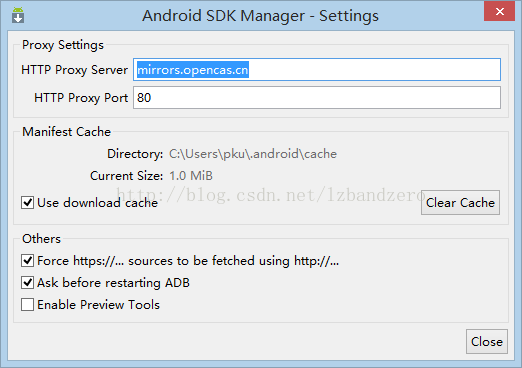Image resolution: width=522 pixels, height=368 pixels.
Task: Click the HTTP Proxy Server label
Action: (74, 70)
